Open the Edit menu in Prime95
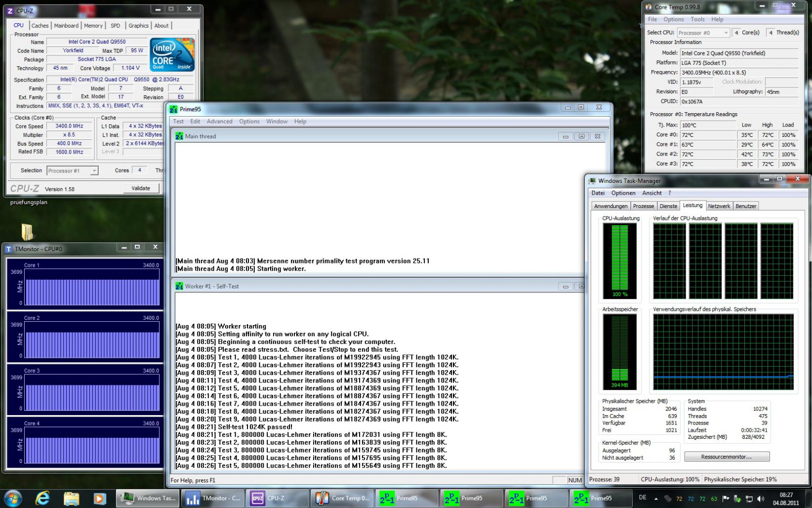Viewport: 812px width, 508px height. coord(195,122)
